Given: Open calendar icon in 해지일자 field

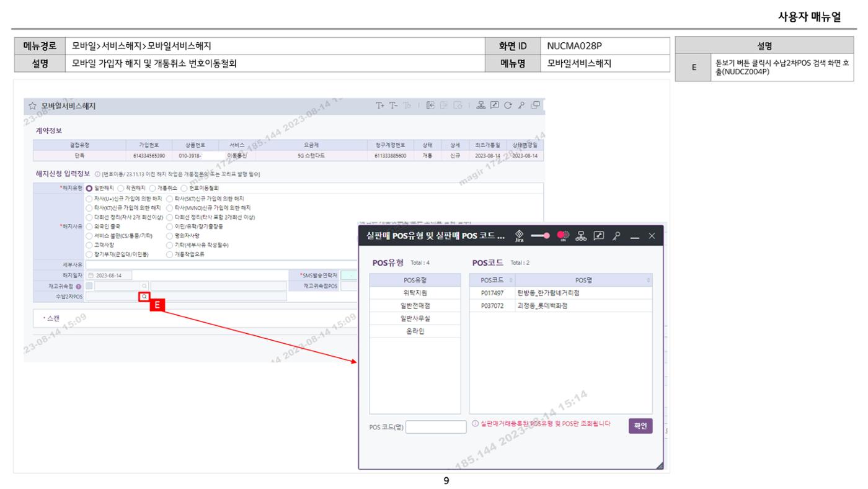Looking at the screenshot, I should 91,276.
